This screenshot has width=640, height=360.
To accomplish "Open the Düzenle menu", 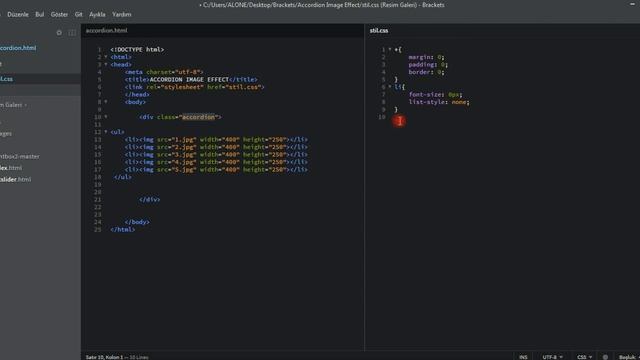I will (18, 14).
